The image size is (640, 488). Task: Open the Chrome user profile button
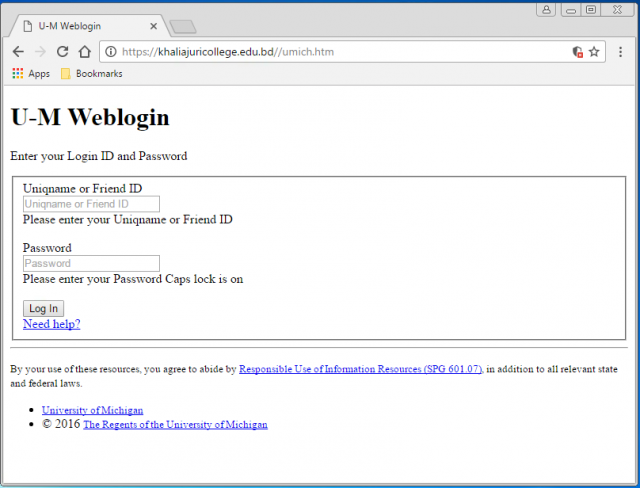(546, 9)
